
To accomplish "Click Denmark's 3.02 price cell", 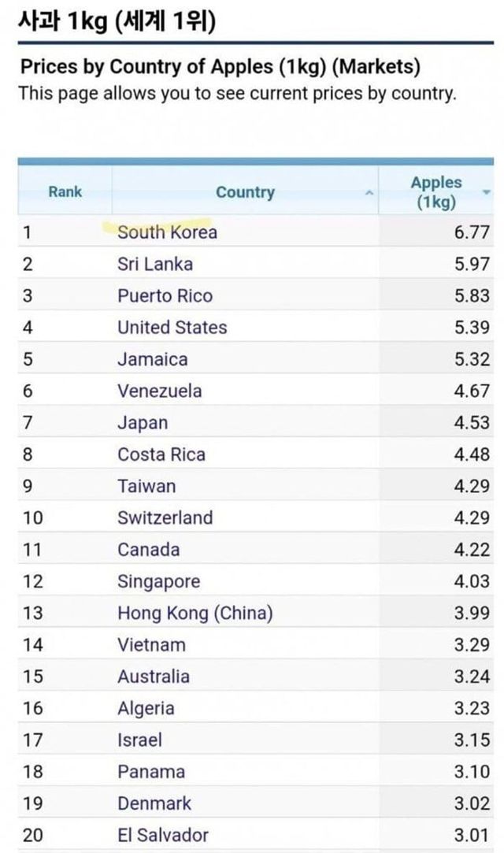I will click(x=472, y=803).
